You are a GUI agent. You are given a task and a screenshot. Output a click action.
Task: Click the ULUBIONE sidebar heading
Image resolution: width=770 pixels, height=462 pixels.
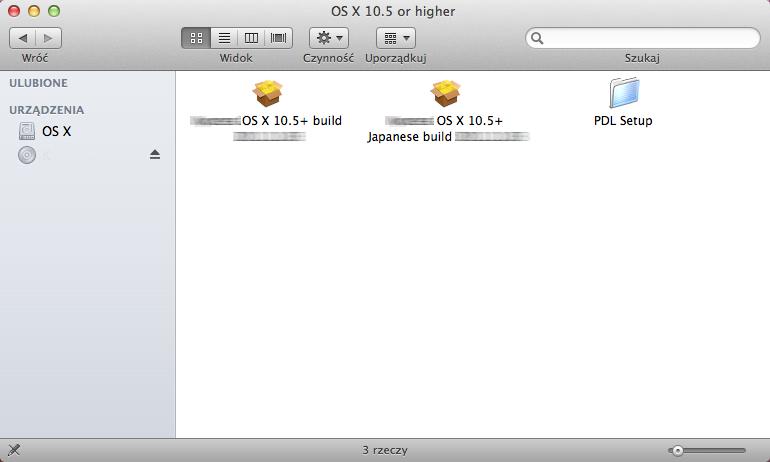pyautogui.click(x=38, y=83)
